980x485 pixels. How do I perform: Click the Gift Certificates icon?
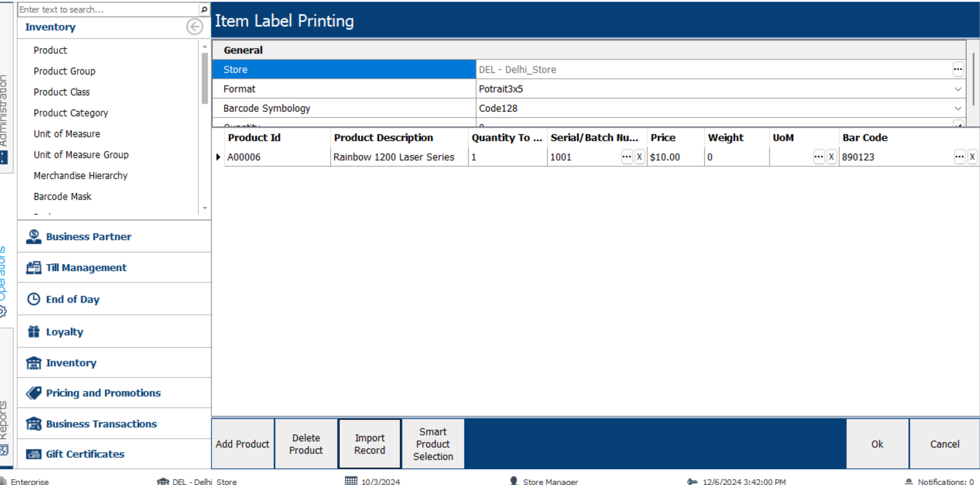click(x=34, y=454)
